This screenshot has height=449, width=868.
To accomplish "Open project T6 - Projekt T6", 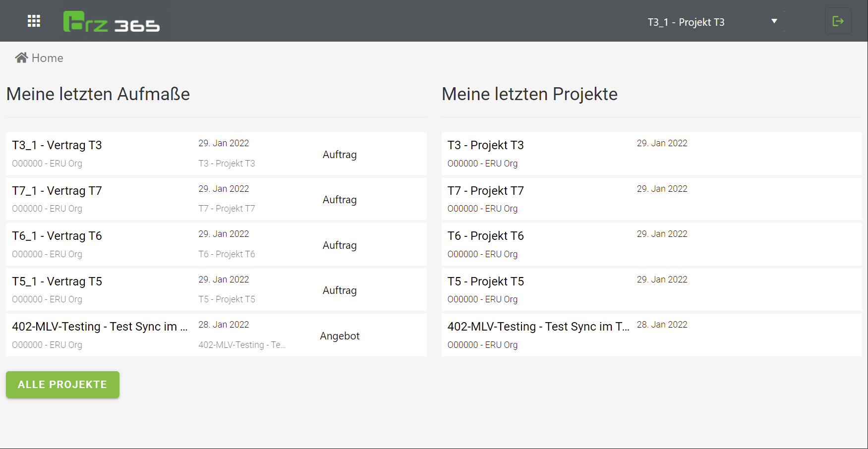I will (x=485, y=236).
